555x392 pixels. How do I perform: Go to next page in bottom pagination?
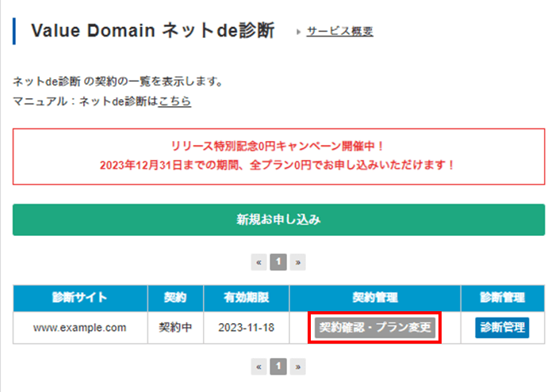[297, 367]
